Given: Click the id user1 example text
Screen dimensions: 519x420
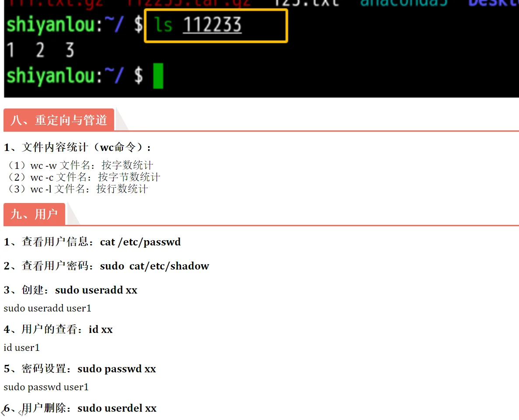Looking at the screenshot, I should point(21,347).
